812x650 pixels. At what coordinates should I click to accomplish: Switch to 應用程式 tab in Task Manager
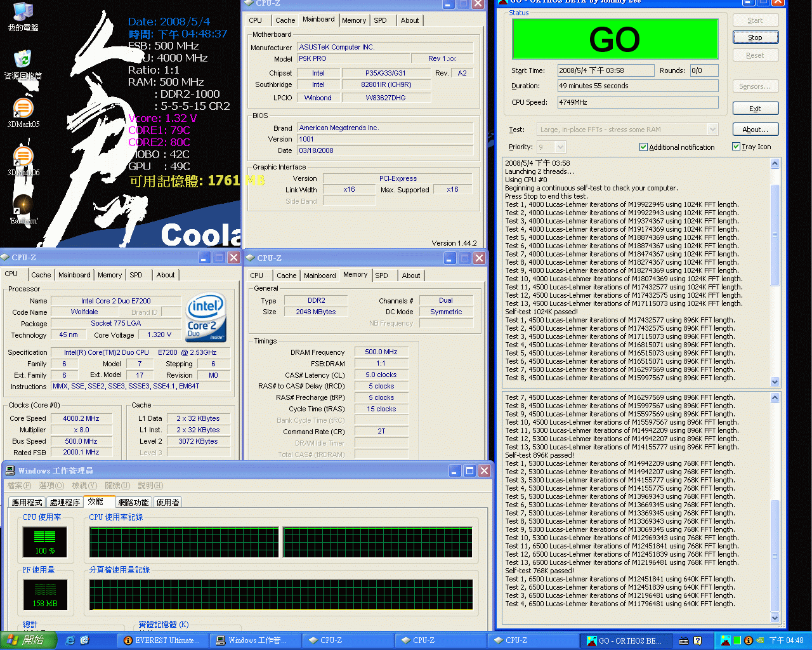[x=27, y=502]
